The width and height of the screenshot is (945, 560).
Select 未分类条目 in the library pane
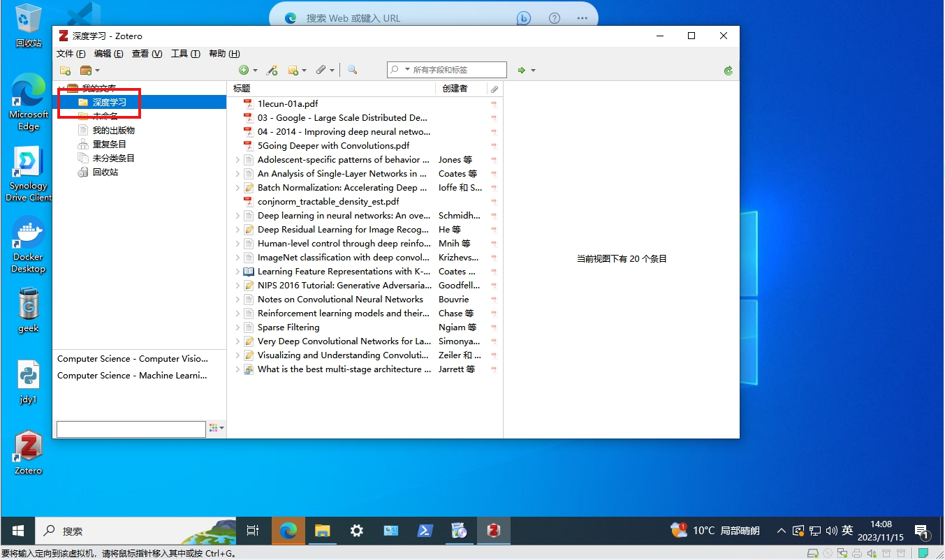pyautogui.click(x=114, y=159)
